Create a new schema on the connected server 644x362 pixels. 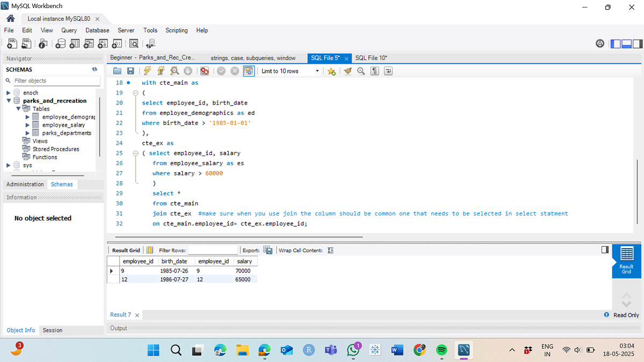point(61,43)
